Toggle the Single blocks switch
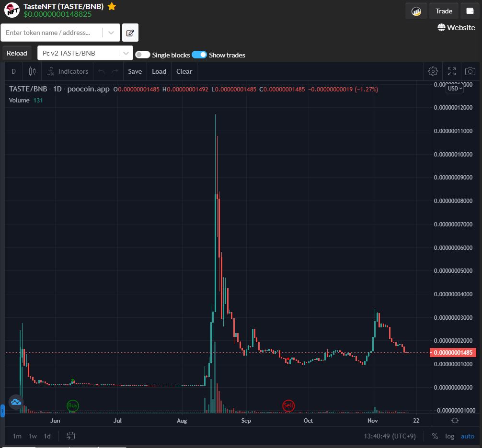The width and height of the screenshot is (482, 448). click(143, 55)
